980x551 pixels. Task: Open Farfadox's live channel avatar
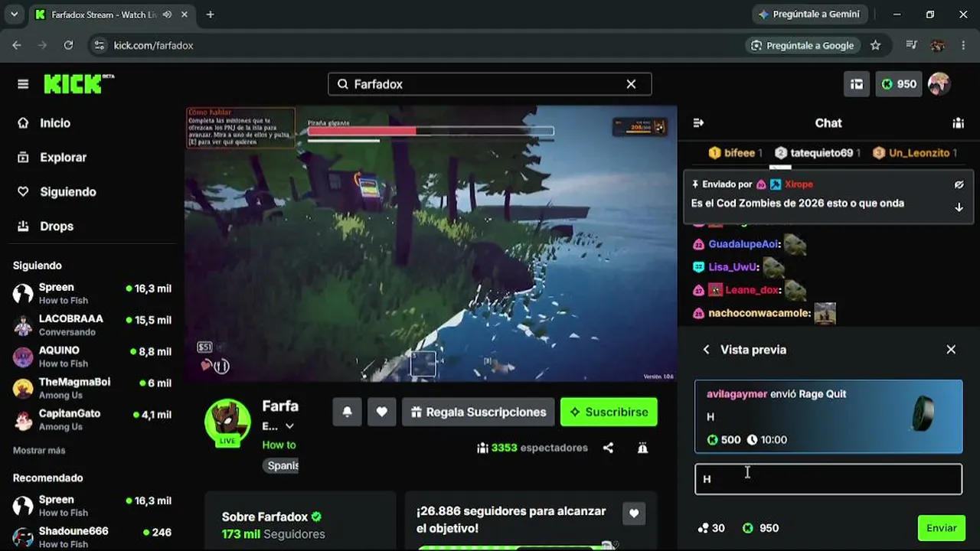pos(227,422)
